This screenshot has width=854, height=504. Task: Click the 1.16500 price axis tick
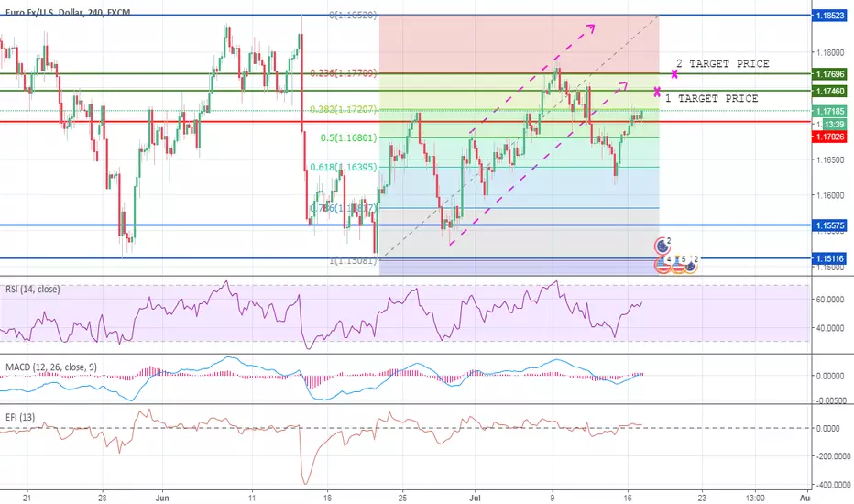[830, 160]
